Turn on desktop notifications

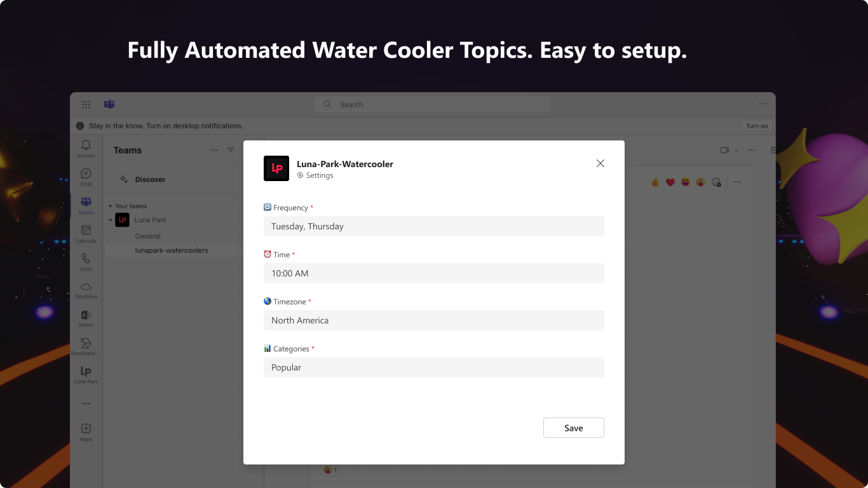(x=756, y=126)
